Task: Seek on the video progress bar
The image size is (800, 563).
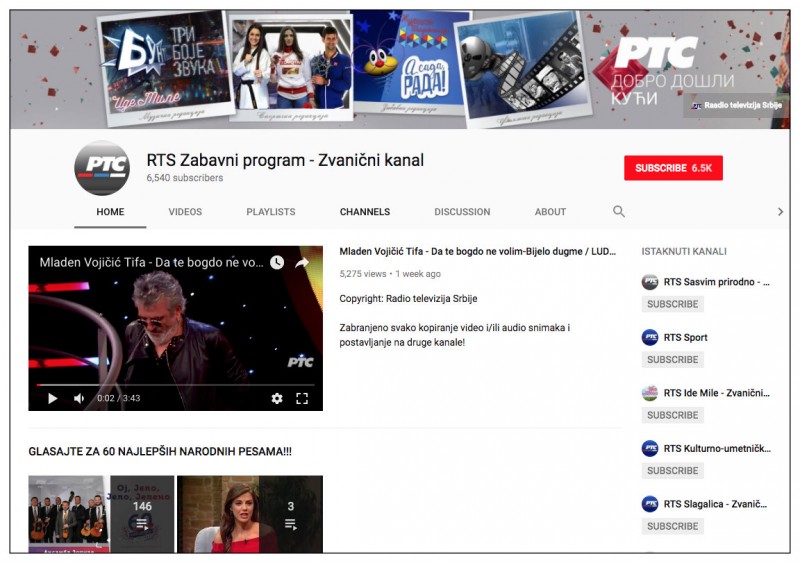Action: (176, 384)
